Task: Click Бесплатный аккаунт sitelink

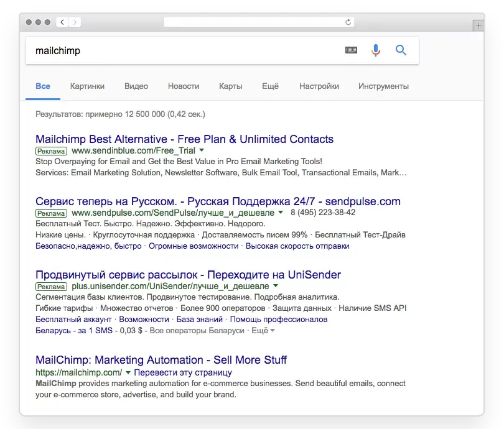Action: (73, 320)
